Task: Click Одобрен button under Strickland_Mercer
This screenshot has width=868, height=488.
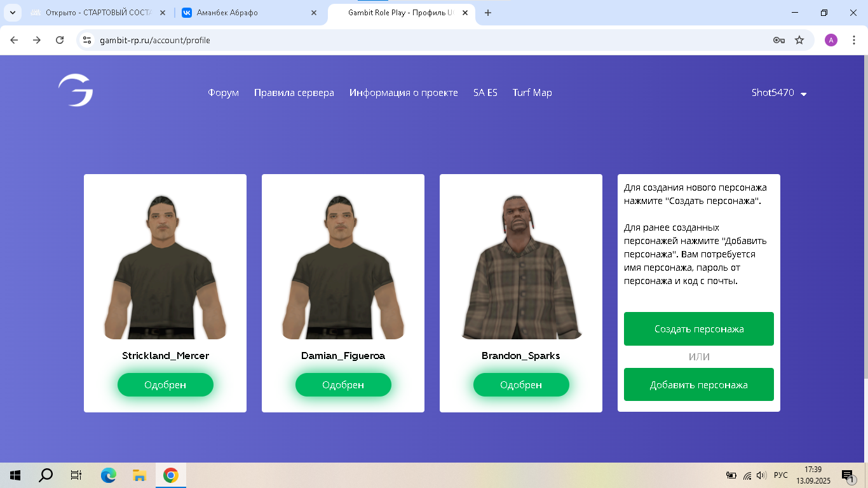Action: point(165,385)
